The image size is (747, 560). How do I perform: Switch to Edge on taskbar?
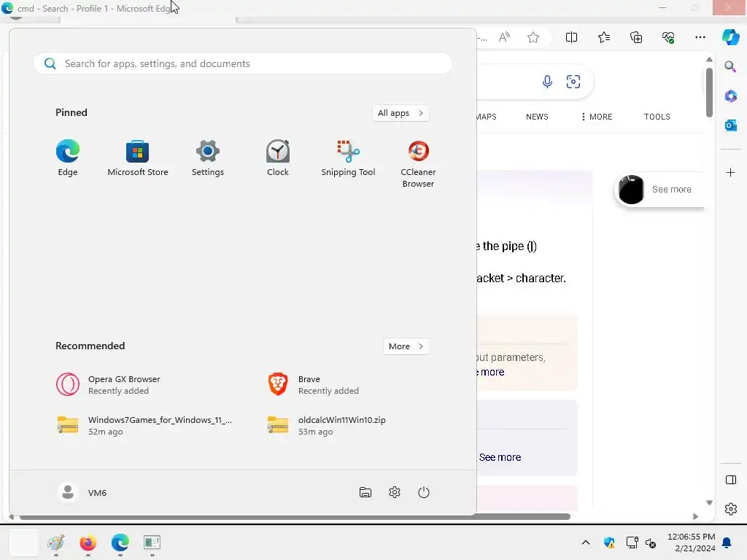pyautogui.click(x=120, y=542)
